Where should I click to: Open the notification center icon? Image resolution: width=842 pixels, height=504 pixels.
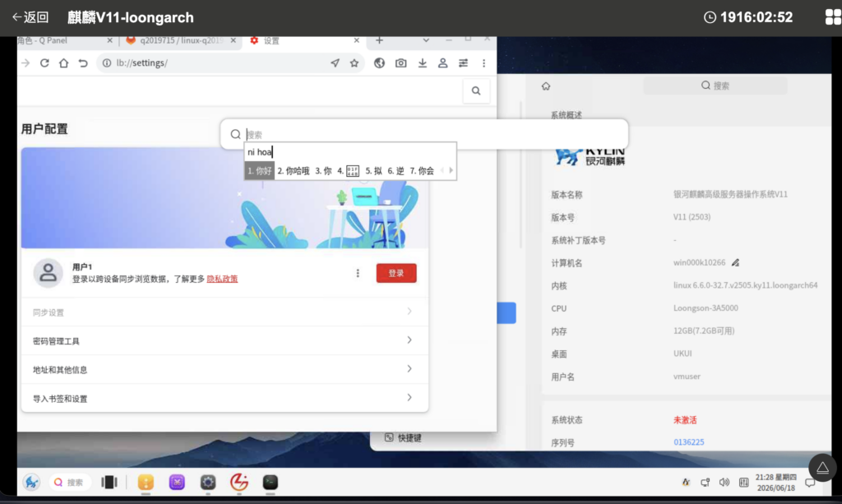810,483
